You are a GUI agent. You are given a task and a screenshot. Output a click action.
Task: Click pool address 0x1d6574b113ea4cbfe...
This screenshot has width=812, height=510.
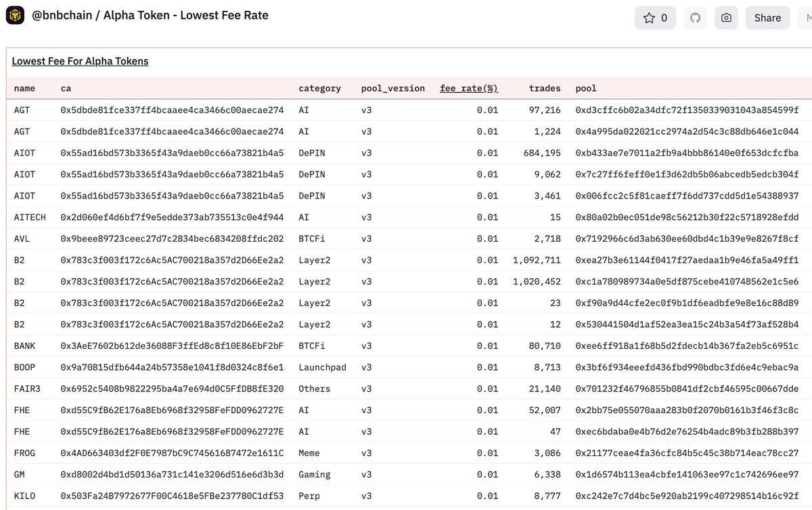click(x=687, y=475)
